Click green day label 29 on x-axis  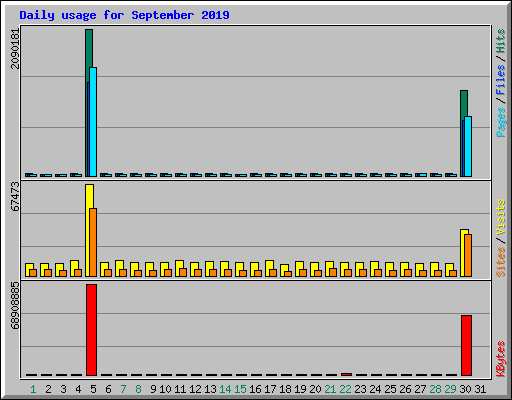click(x=450, y=389)
